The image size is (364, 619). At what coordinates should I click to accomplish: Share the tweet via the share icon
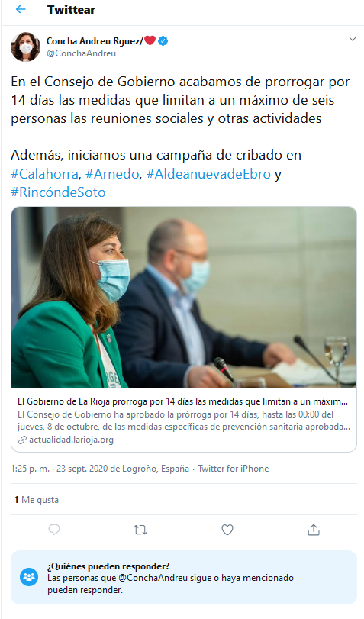coord(314,530)
